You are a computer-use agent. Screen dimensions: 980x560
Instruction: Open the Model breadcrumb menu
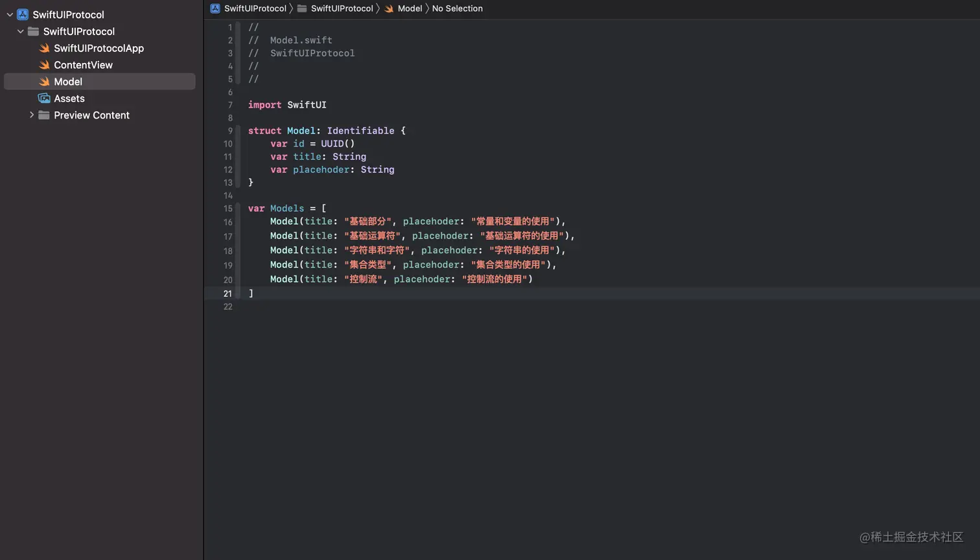pos(410,8)
